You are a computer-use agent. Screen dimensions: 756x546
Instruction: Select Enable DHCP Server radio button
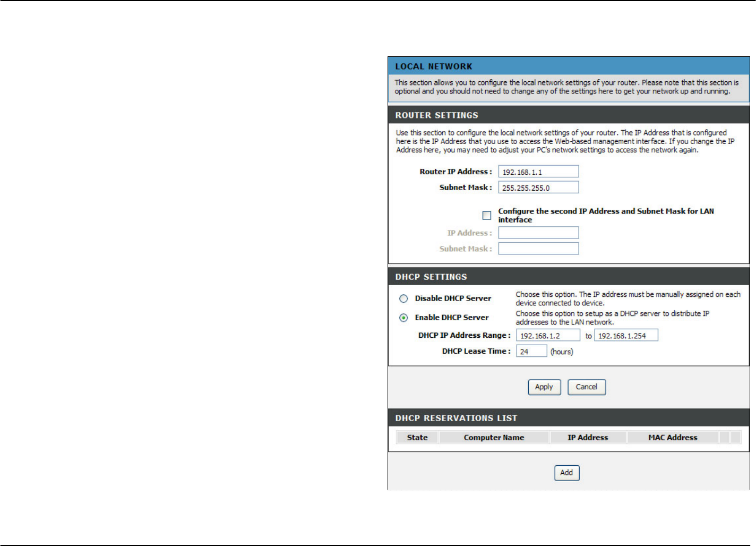[x=403, y=318]
